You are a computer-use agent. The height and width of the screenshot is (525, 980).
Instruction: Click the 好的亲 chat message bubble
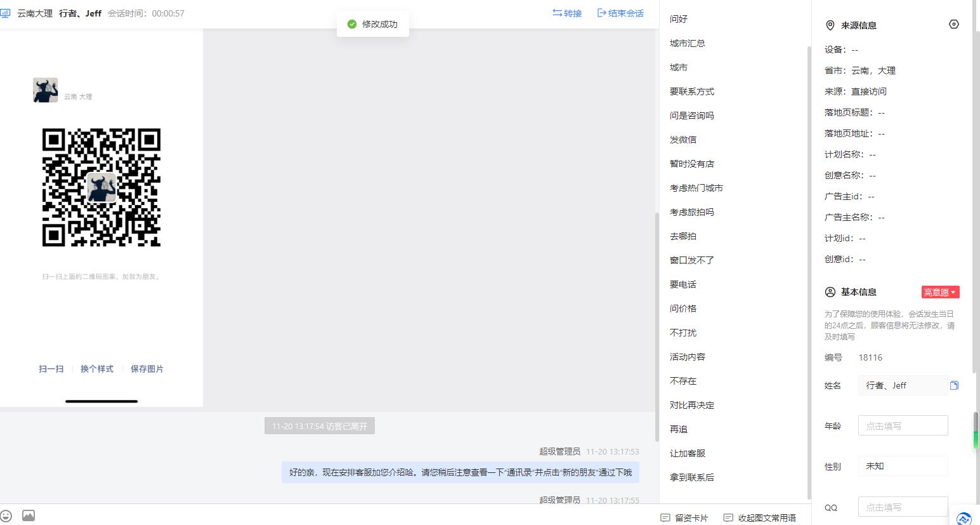[461, 472]
